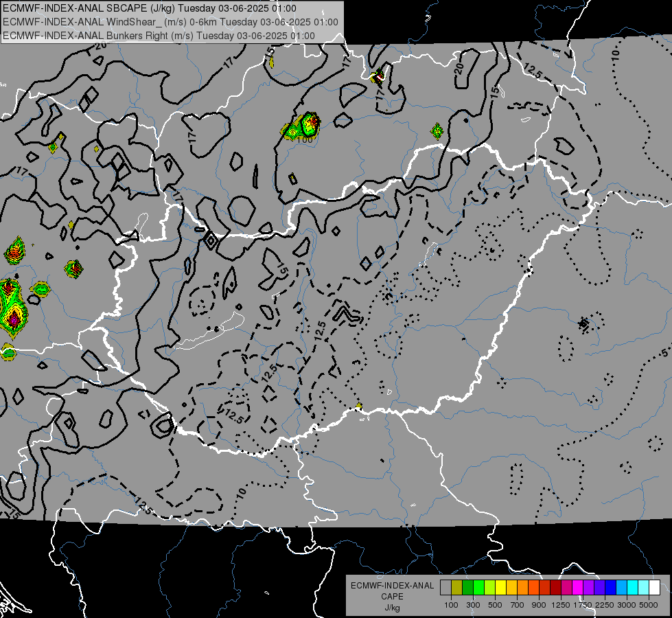Click the legend title ECMWF-INDEX-ANAL
The image size is (672, 618).
point(392,586)
